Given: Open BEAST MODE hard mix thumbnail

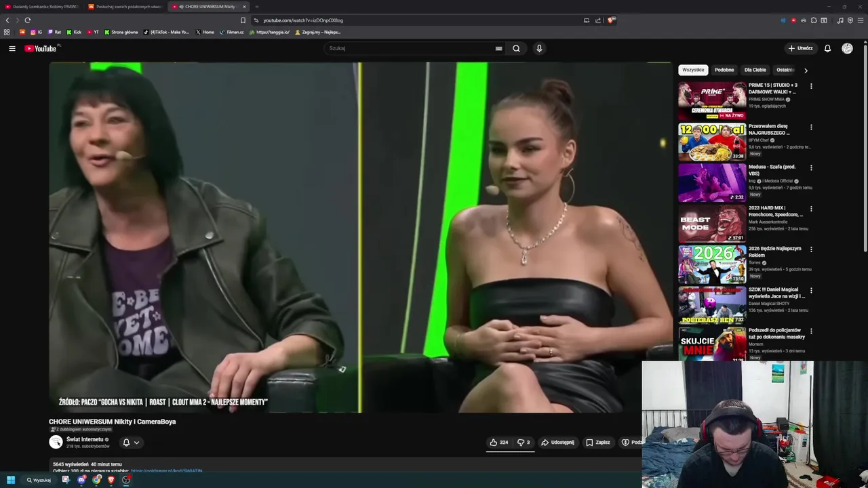Looking at the screenshot, I should click(x=712, y=223).
